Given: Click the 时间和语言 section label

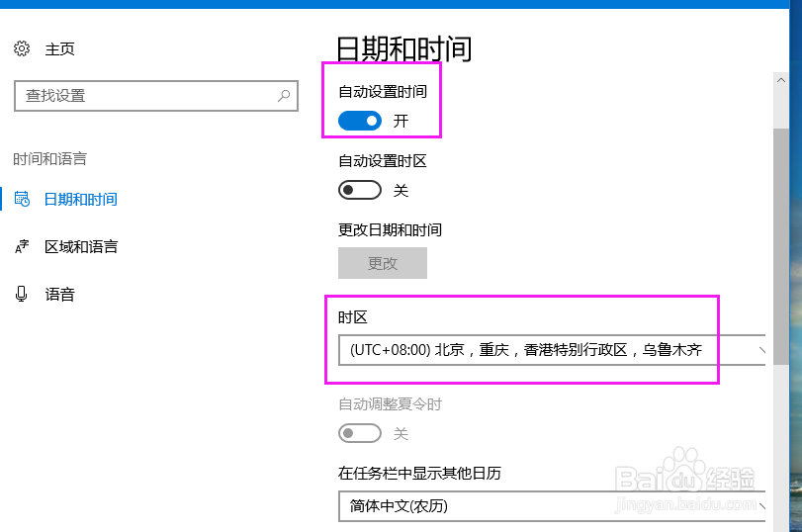Looking at the screenshot, I should 50,158.
